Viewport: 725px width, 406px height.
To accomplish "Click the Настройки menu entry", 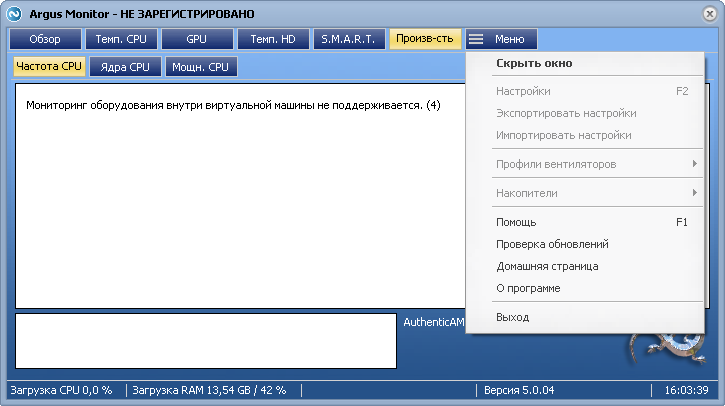I will [x=584, y=91].
